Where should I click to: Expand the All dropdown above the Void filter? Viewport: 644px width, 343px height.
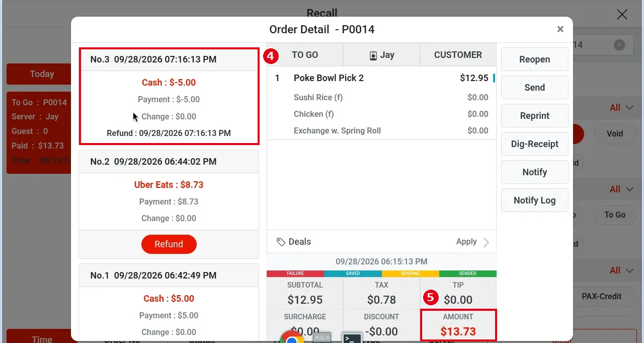(621, 107)
